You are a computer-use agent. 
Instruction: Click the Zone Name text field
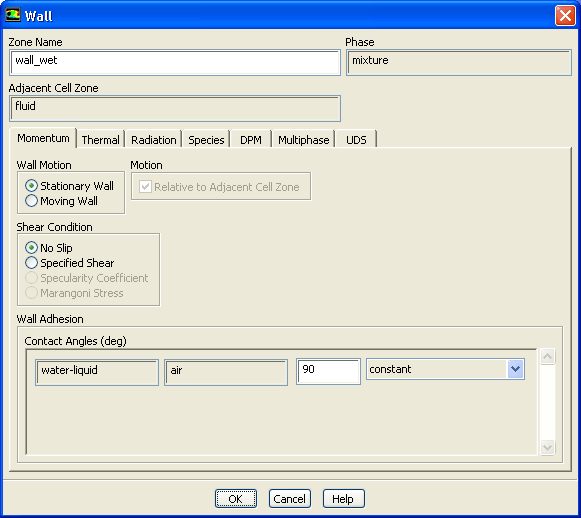(175, 63)
